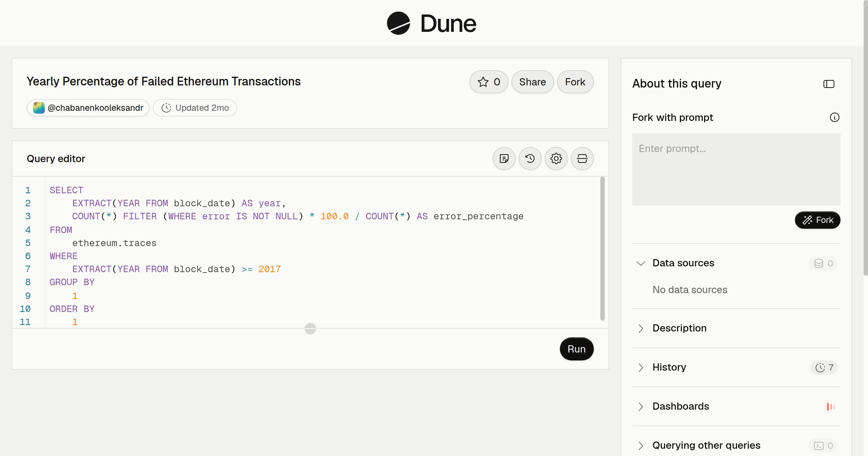Star this query

[x=489, y=82]
